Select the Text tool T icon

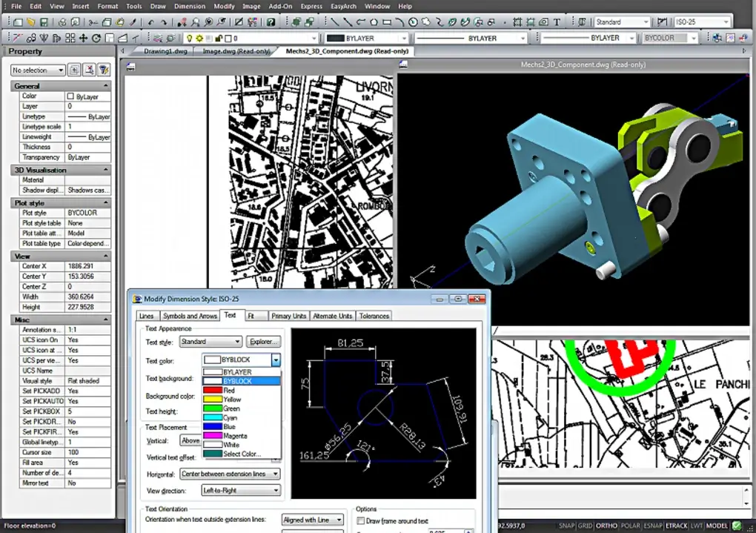coord(557,22)
